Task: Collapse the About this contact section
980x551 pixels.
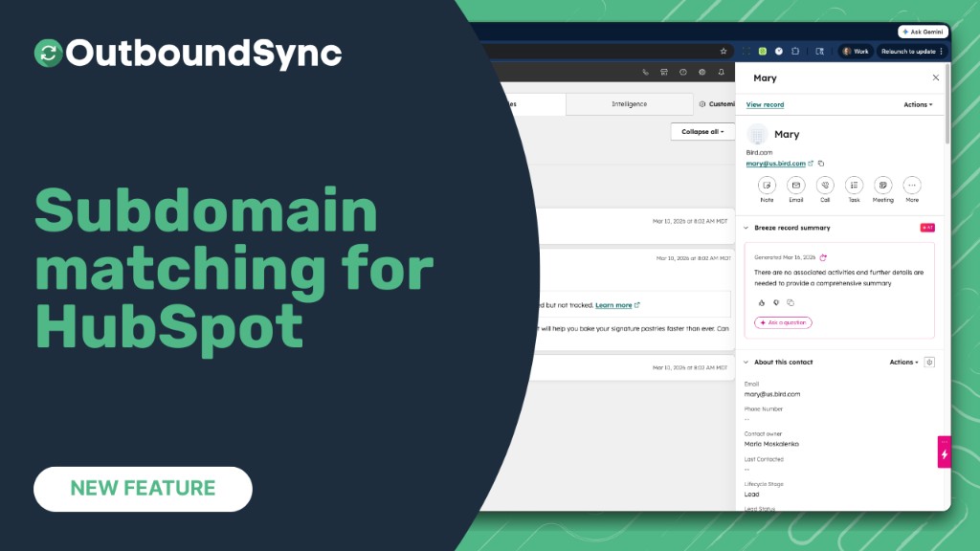Action: (x=746, y=362)
